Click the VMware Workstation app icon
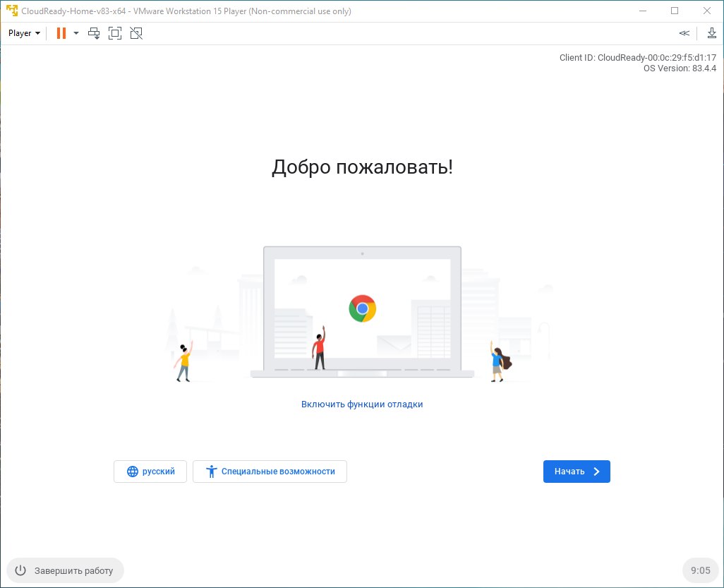Image resolution: width=724 pixels, height=588 pixels. pos(12,11)
